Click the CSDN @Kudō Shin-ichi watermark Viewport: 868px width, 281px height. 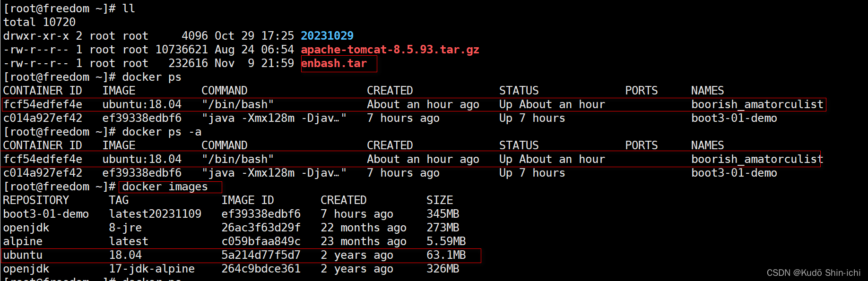click(813, 272)
